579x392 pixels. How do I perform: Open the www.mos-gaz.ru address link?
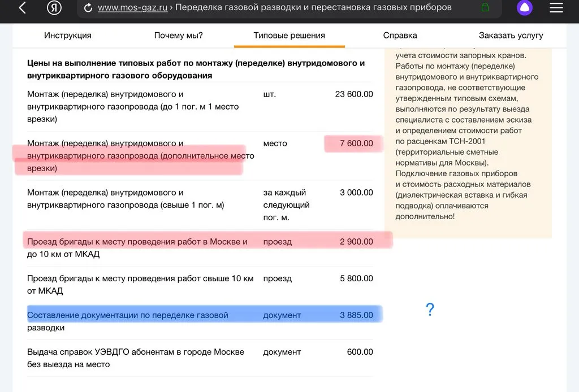click(x=132, y=7)
